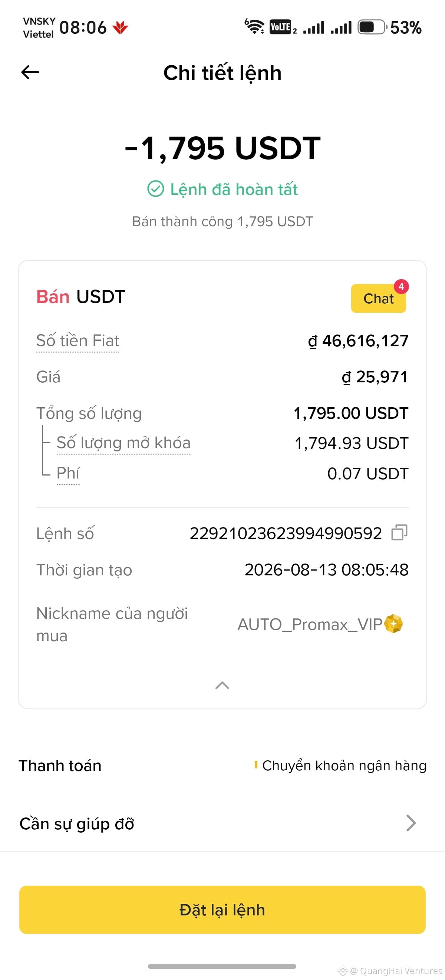
Task: Tap the VoLTE status icon
Action: click(x=280, y=27)
